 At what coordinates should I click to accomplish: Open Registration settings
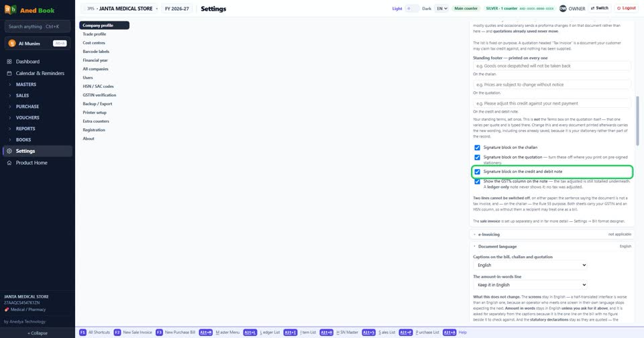click(x=94, y=130)
